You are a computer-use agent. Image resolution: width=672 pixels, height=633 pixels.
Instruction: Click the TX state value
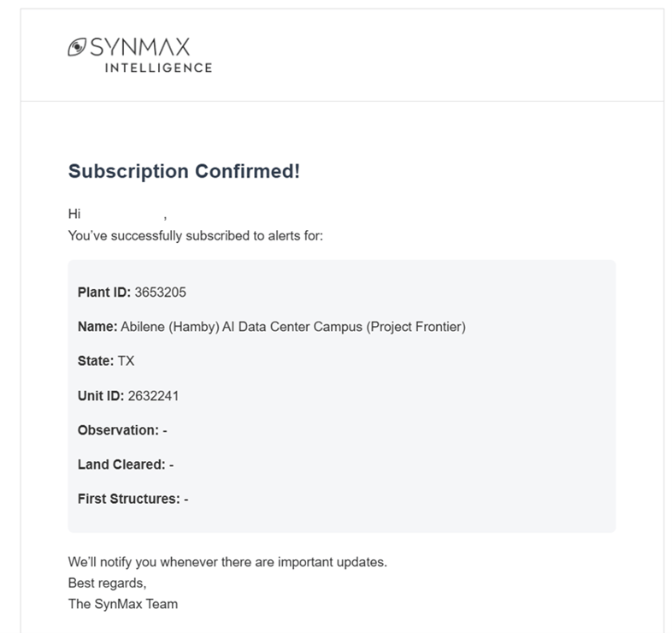point(126,361)
